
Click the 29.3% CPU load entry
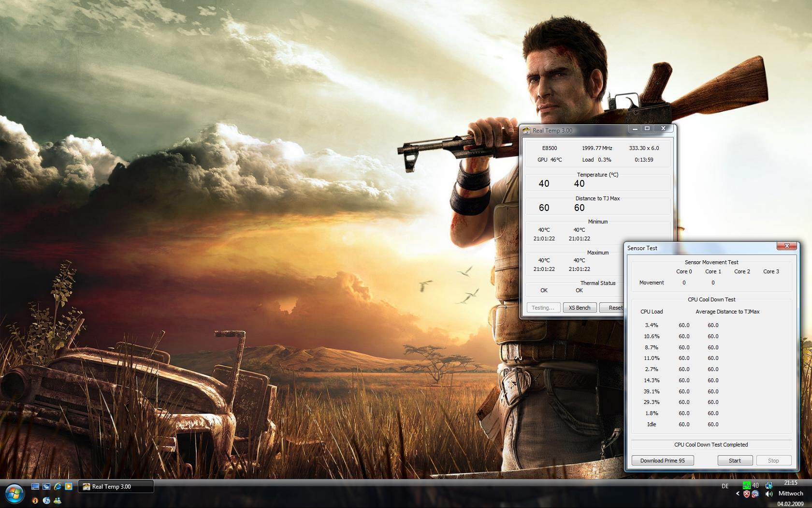(x=652, y=402)
